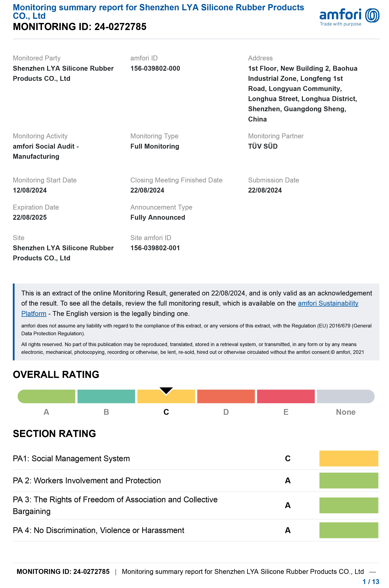Click the 'None' label under the rating bar
389x588 pixels.
(346, 412)
